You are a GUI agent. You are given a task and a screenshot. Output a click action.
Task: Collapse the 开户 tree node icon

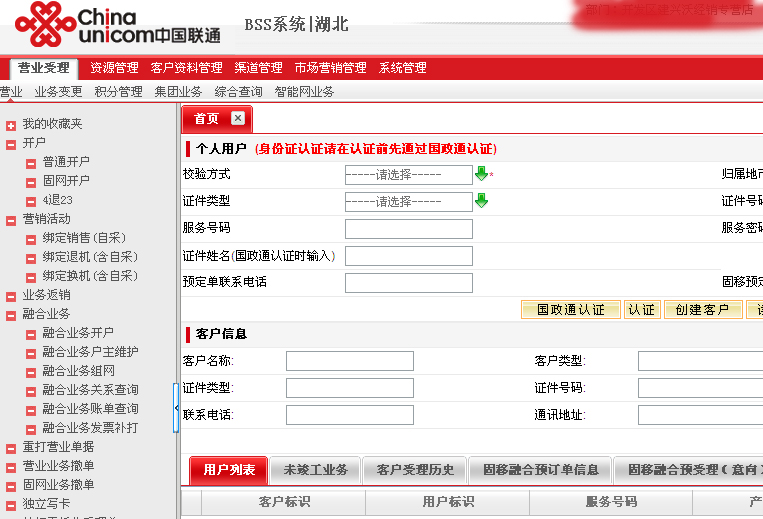[x=11, y=144]
